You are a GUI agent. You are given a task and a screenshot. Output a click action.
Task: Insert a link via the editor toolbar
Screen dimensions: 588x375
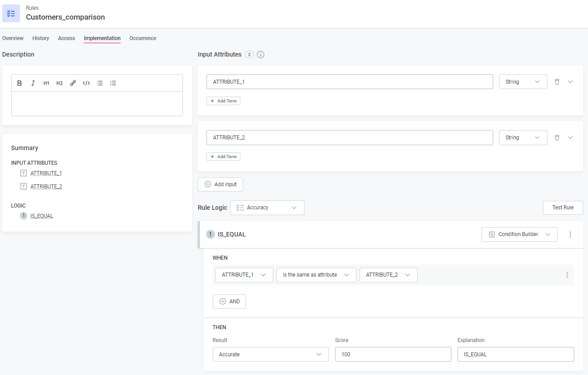(73, 83)
